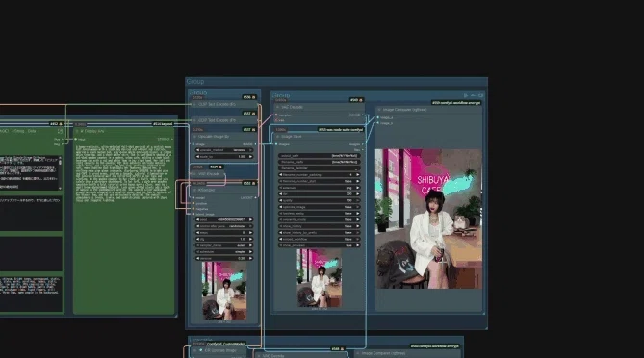Click the output_path field in Image Save
This screenshot has width=644, height=358.
[x=320, y=156]
